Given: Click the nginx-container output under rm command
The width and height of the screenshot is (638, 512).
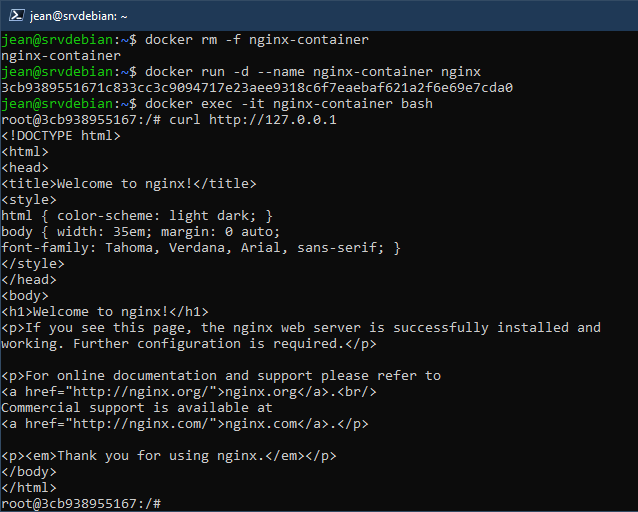Looking at the screenshot, I should point(61,56).
